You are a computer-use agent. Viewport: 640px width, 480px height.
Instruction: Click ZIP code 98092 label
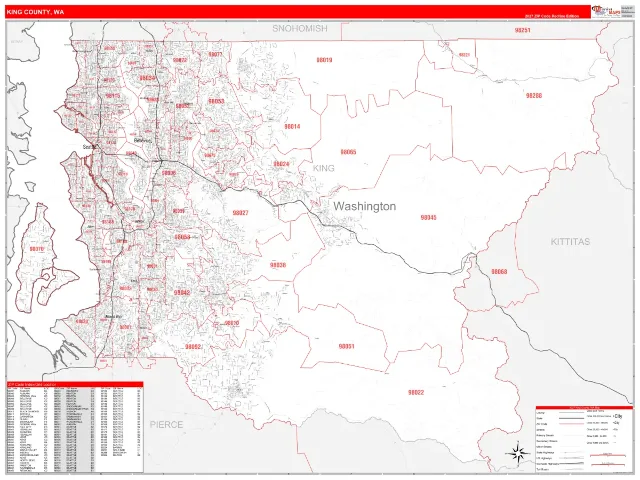(x=193, y=347)
